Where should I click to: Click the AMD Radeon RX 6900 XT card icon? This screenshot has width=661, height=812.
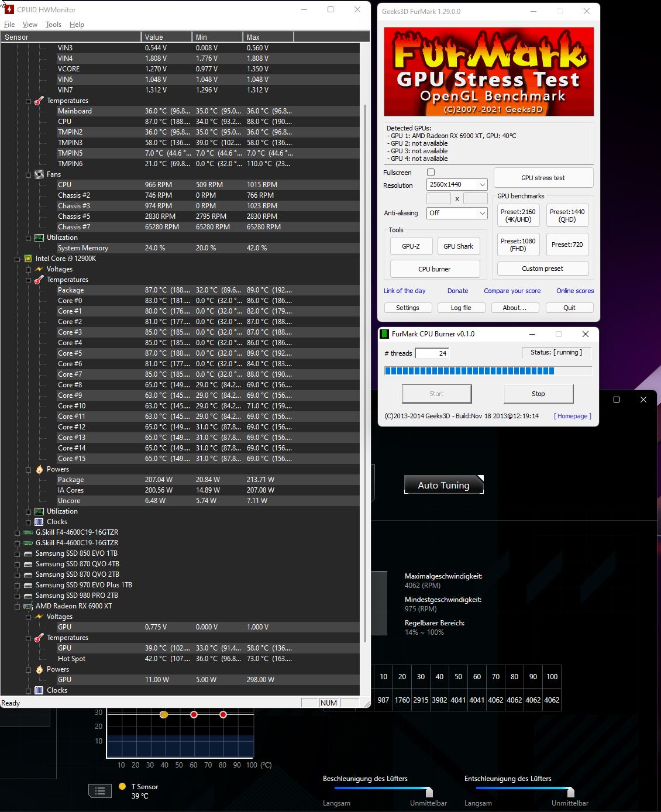tap(27, 606)
